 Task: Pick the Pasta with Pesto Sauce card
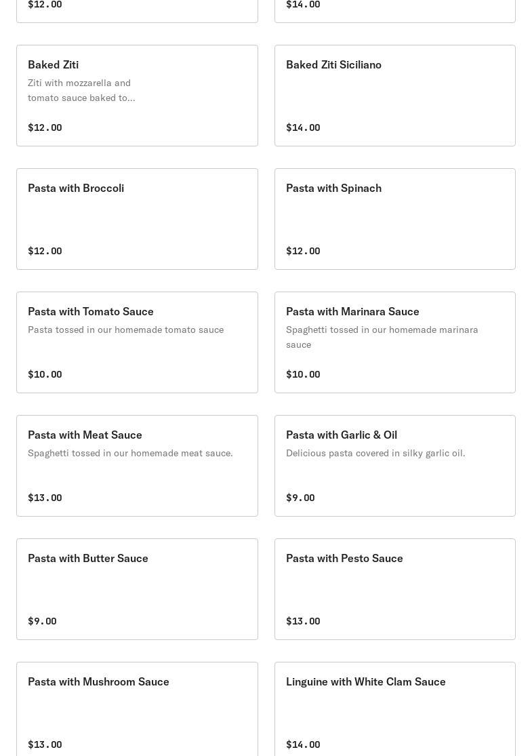[x=394, y=589]
